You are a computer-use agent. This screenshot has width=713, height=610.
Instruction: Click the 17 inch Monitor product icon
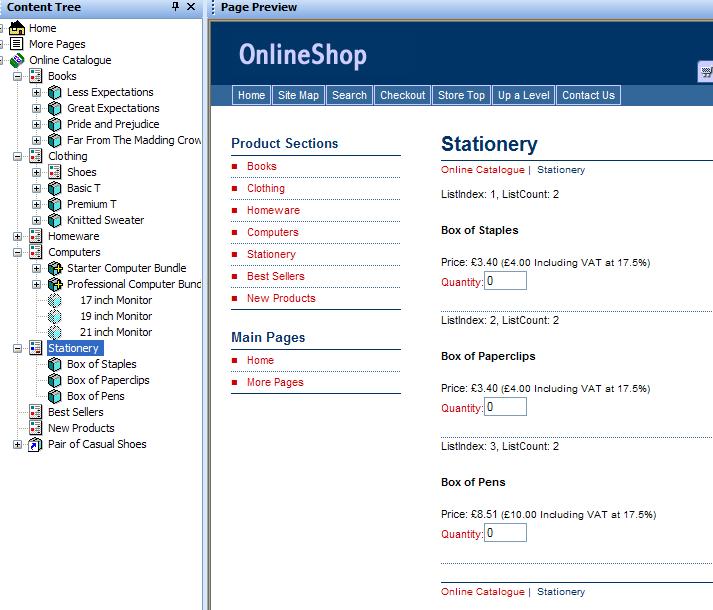[x=55, y=300]
